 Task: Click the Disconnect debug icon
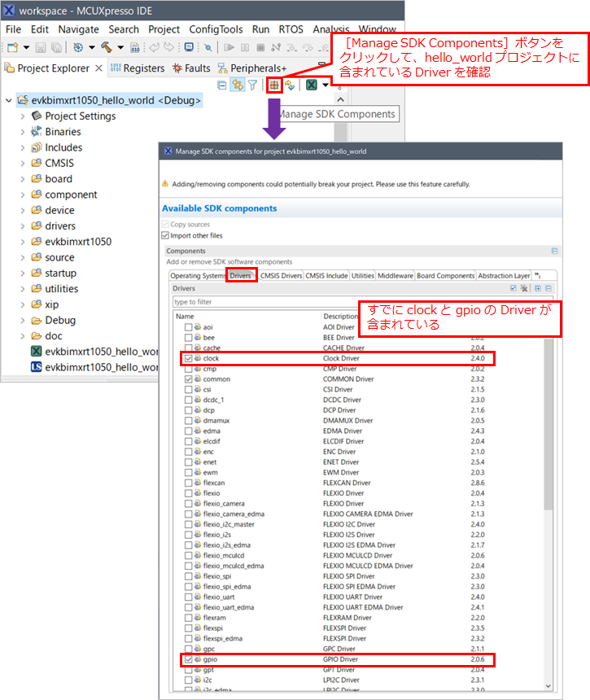[x=276, y=47]
